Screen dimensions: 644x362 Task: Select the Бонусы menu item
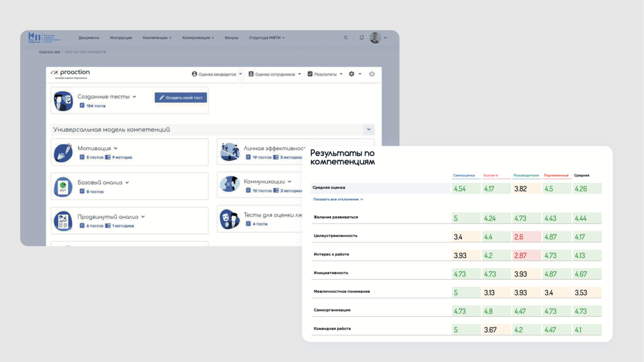231,37
